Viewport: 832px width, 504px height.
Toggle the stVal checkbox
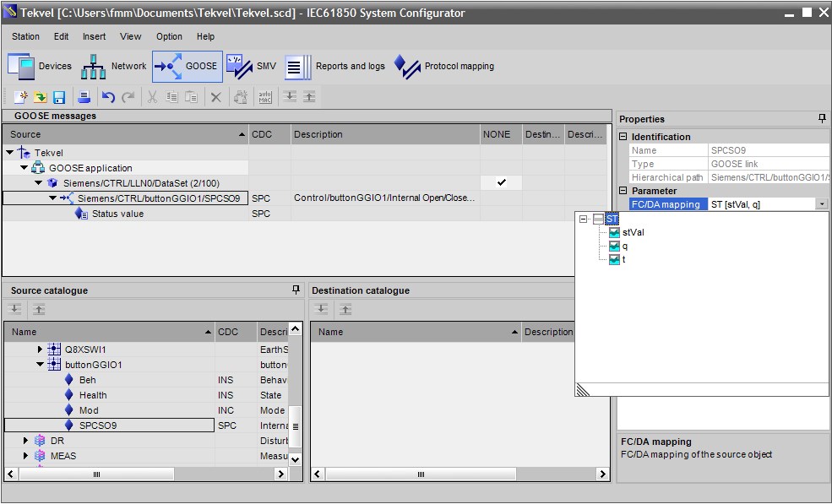pos(614,233)
